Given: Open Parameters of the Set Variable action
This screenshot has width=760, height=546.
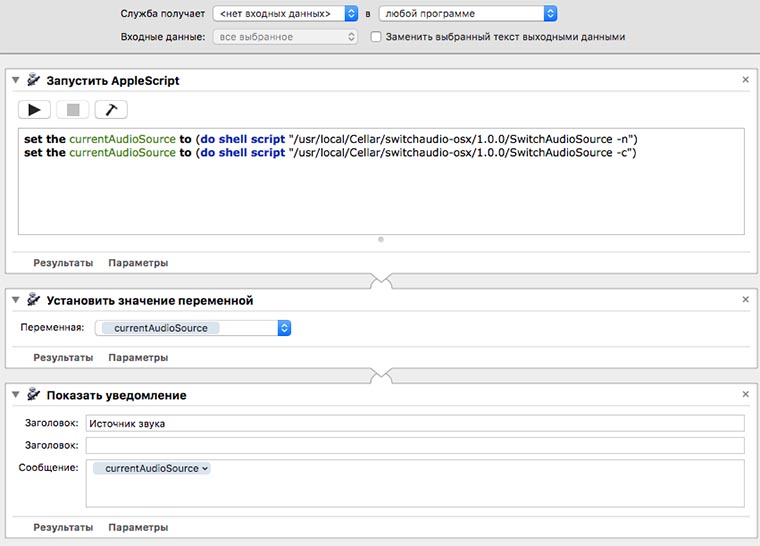Looking at the screenshot, I should (138, 357).
